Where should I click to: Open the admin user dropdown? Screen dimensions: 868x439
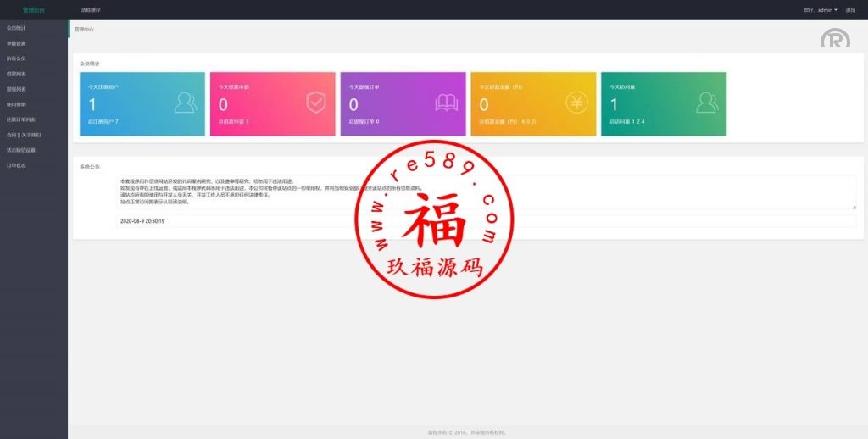click(x=821, y=10)
